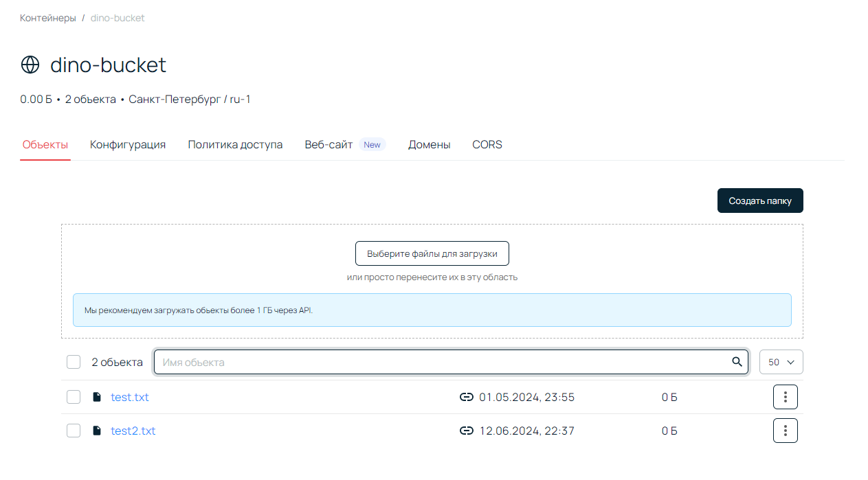Image resolution: width=868 pixels, height=480 pixels.
Task: Open three-dot menu for test2.txt
Action: 785,431
